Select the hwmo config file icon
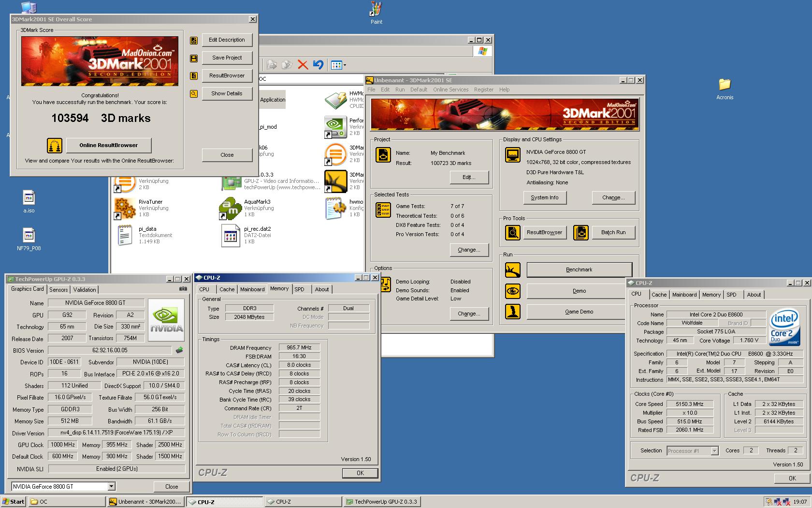 click(x=335, y=208)
